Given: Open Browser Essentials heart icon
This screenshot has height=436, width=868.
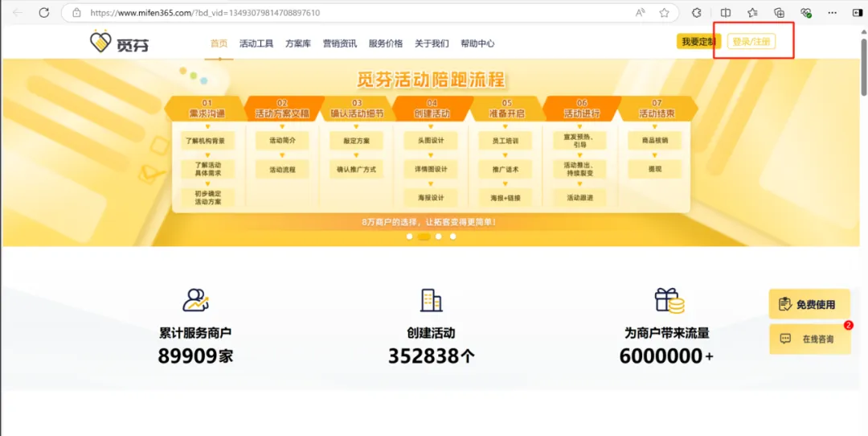Looking at the screenshot, I should [x=805, y=13].
